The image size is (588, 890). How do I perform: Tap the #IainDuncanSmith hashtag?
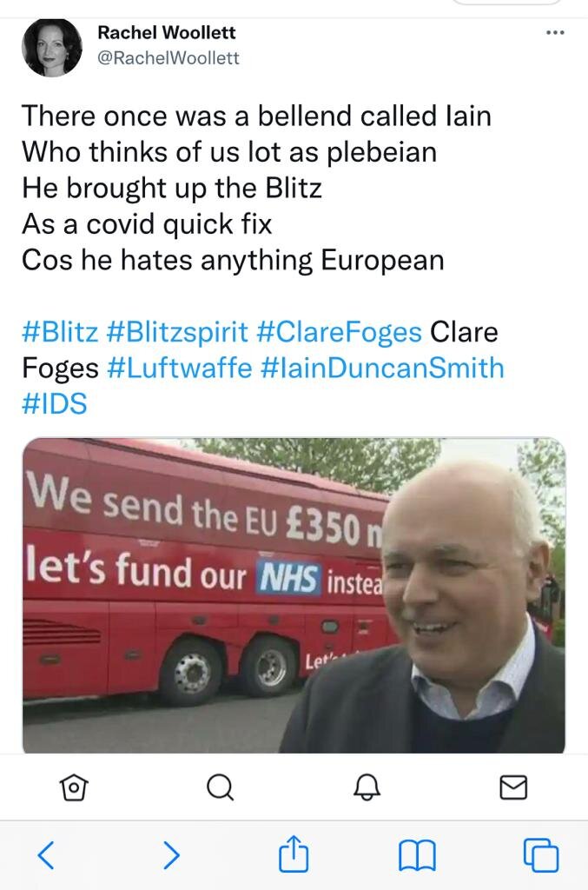coord(382,368)
